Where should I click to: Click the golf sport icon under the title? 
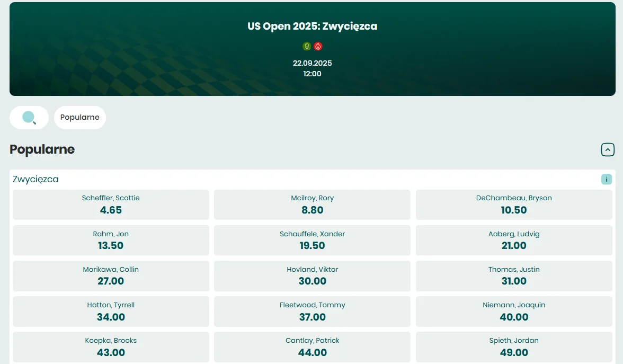306,46
